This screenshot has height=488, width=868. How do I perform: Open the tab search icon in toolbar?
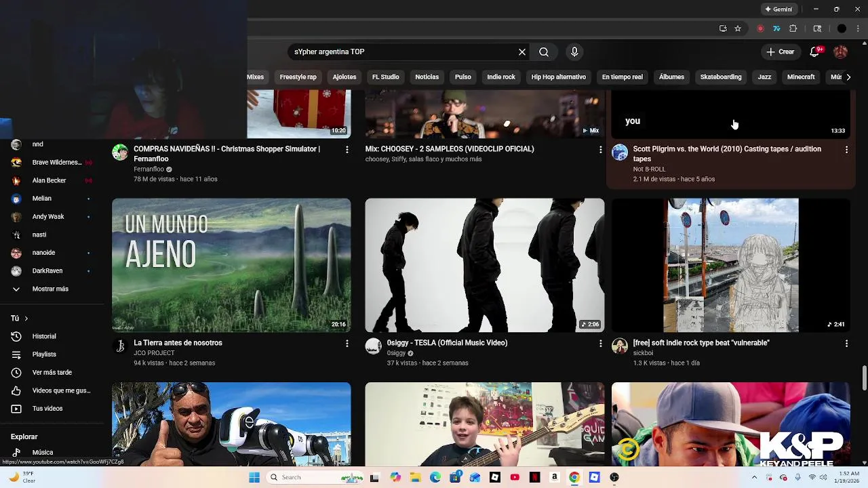(817, 28)
